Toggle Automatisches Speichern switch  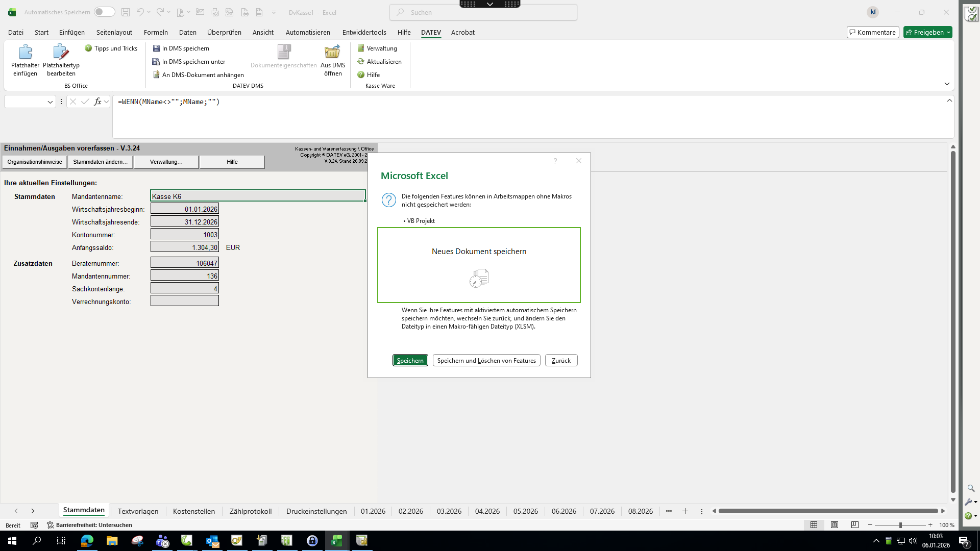[x=104, y=12]
